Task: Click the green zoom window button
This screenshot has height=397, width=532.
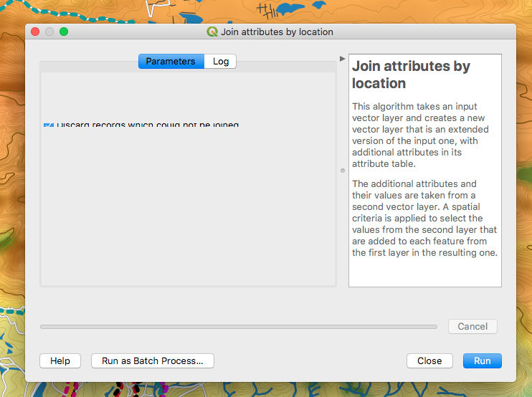Action: pyautogui.click(x=64, y=32)
